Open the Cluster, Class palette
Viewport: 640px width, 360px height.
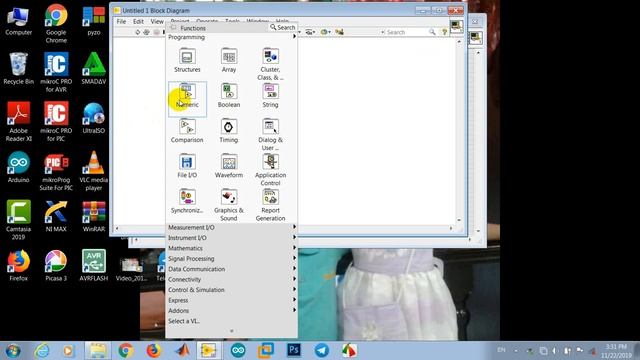tap(270, 64)
